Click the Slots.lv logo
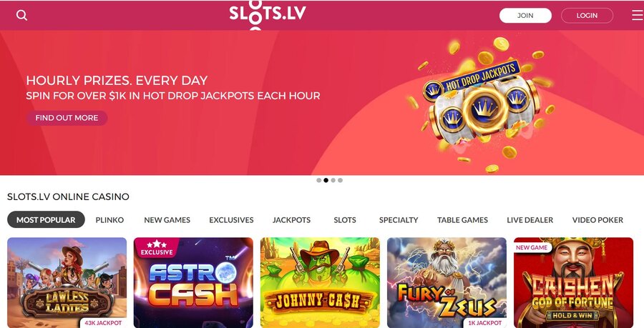 [x=268, y=15]
